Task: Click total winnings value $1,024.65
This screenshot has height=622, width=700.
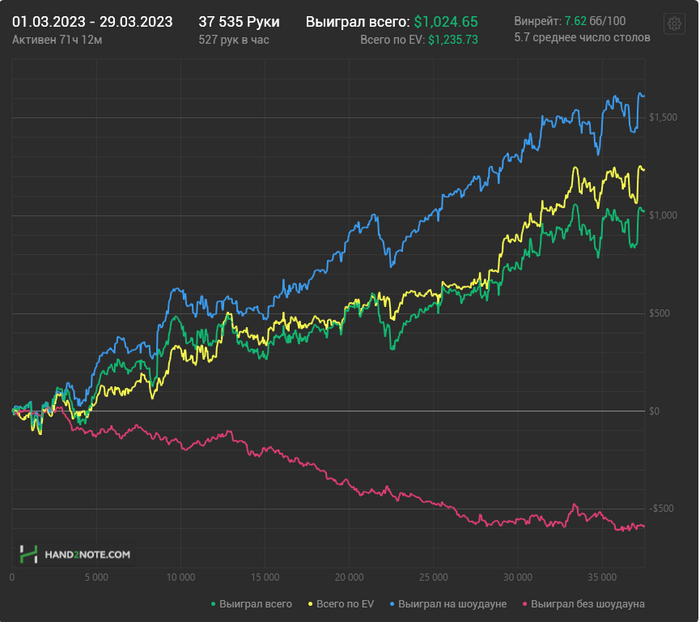Action: (446, 21)
